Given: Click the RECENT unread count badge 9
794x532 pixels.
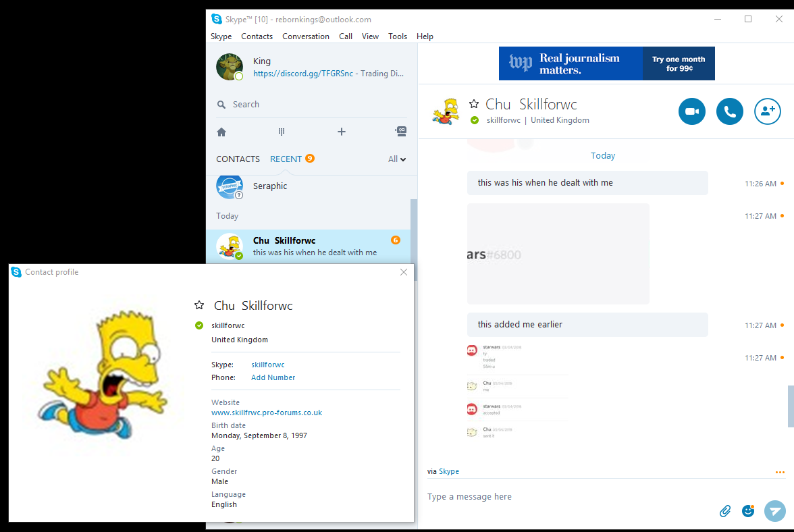Looking at the screenshot, I should tap(310, 159).
